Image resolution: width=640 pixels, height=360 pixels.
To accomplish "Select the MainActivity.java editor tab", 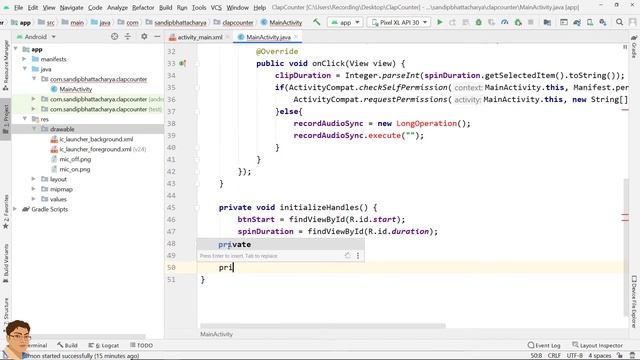I will click(x=268, y=37).
